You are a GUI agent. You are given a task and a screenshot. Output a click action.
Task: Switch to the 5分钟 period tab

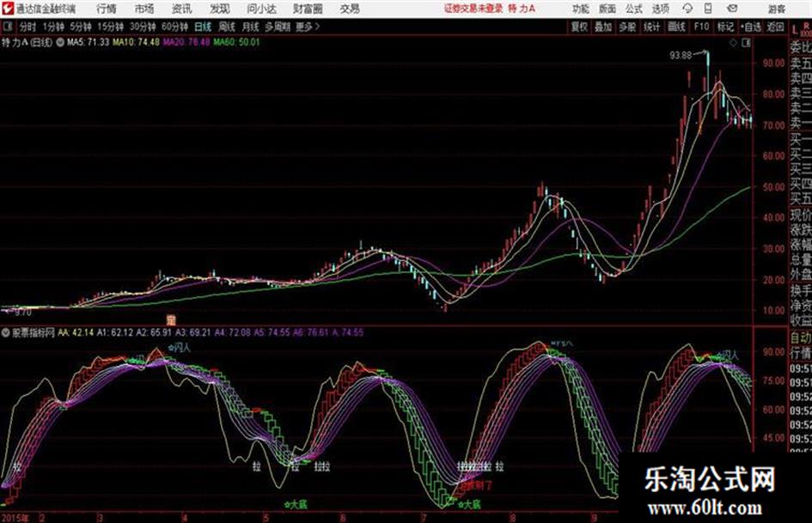coord(81,27)
